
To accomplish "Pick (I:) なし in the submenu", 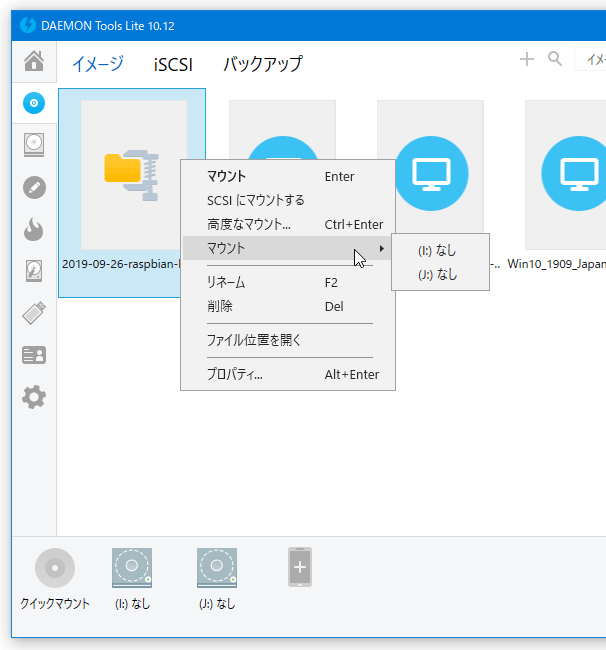I will point(440,250).
